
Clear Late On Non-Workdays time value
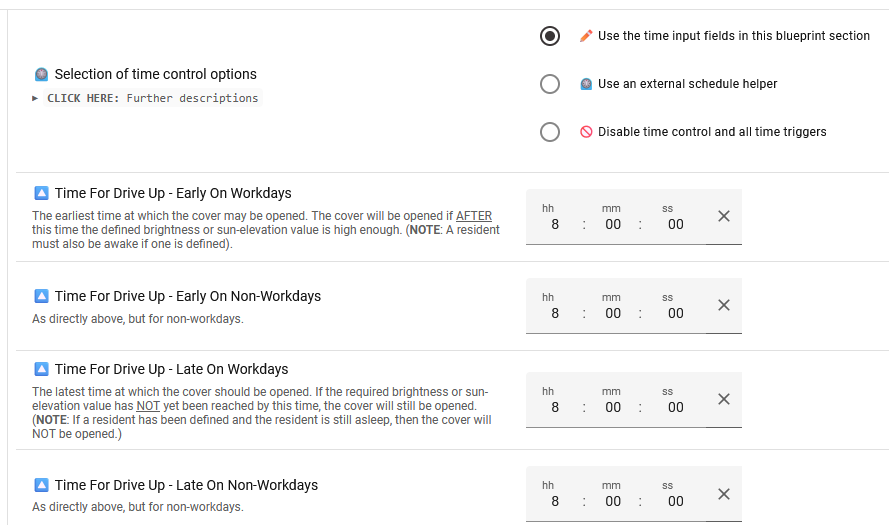pyautogui.click(x=724, y=494)
